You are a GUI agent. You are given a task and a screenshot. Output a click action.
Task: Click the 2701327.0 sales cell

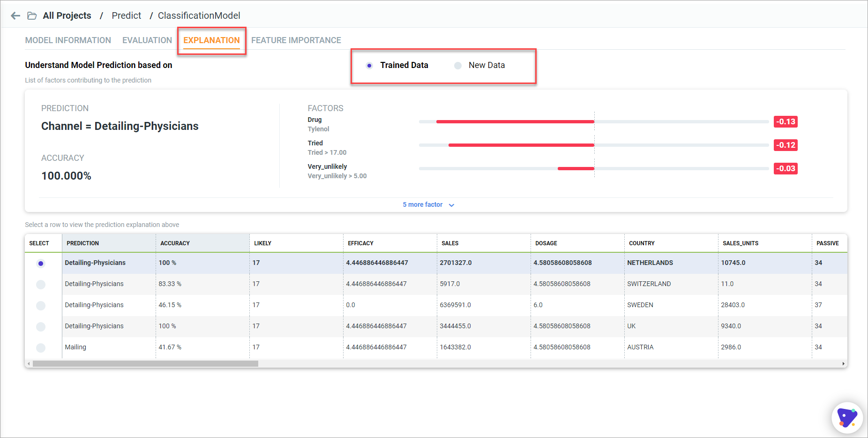coord(484,263)
